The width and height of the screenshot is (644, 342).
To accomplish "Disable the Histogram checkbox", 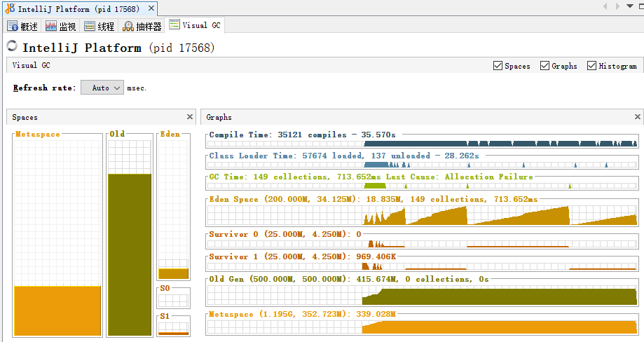I will pyautogui.click(x=592, y=66).
